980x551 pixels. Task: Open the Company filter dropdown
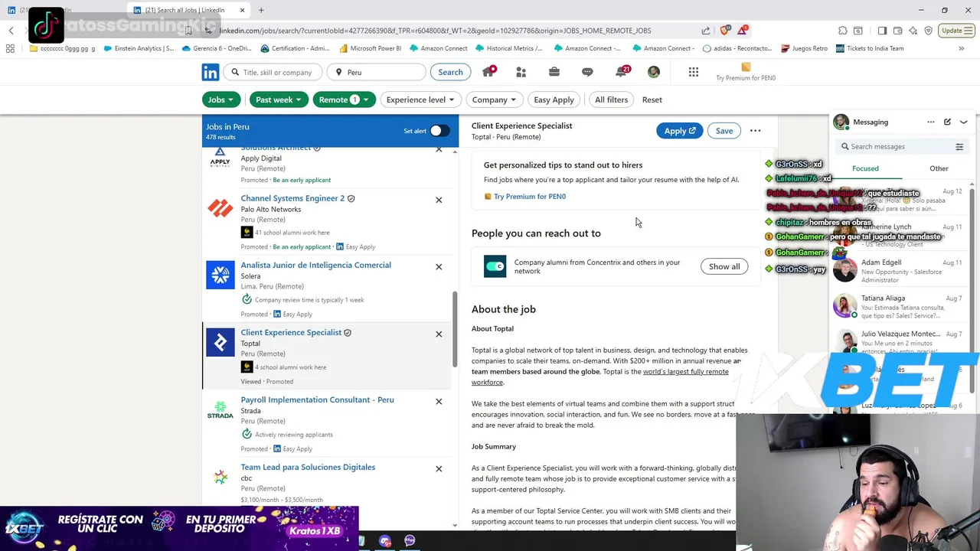[x=494, y=99]
